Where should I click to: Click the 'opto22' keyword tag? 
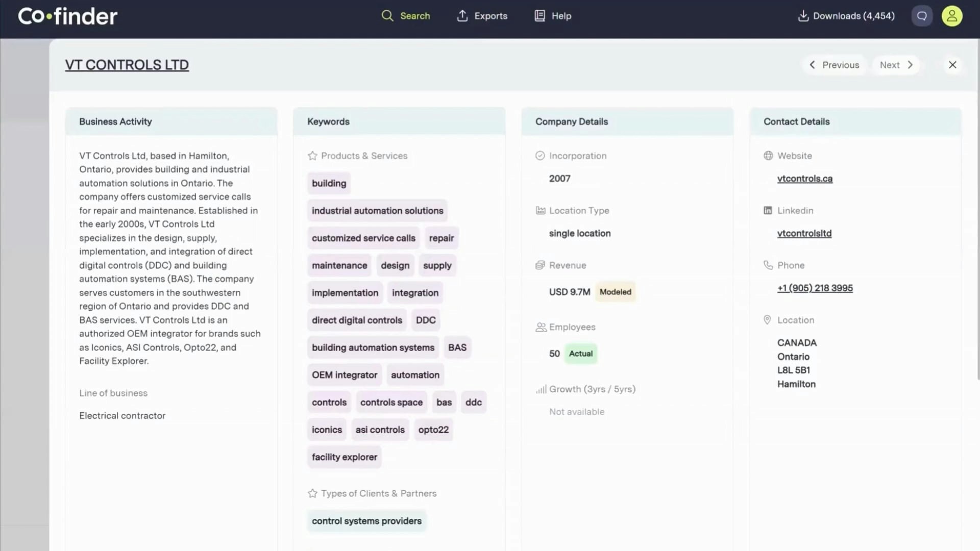(x=433, y=430)
